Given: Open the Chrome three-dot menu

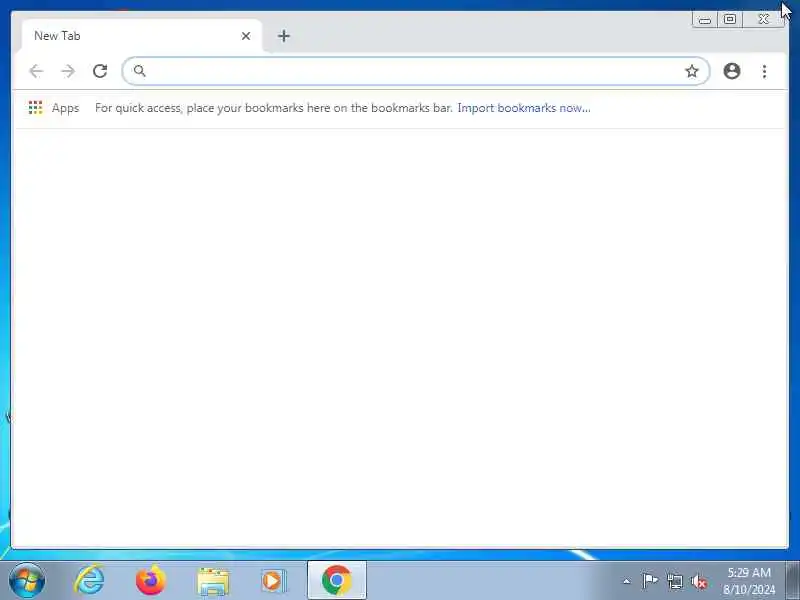Looking at the screenshot, I should point(764,71).
